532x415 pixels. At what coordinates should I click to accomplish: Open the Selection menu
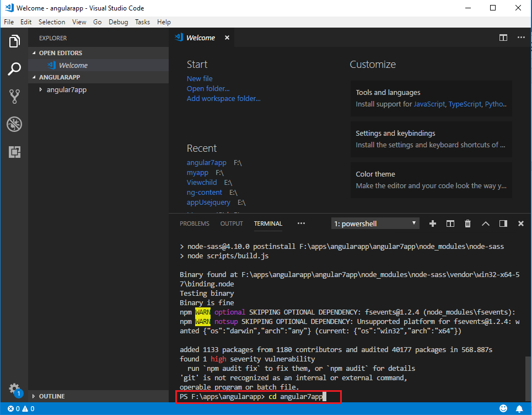tap(52, 22)
